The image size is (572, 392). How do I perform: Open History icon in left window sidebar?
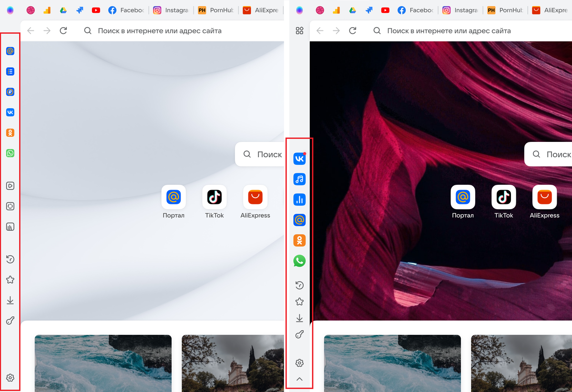pyautogui.click(x=10, y=259)
